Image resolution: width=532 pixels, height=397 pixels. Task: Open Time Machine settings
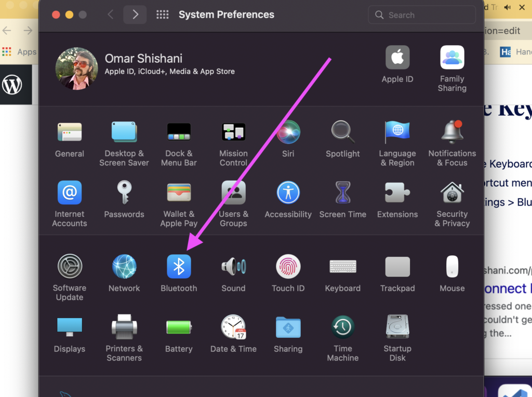point(342,327)
